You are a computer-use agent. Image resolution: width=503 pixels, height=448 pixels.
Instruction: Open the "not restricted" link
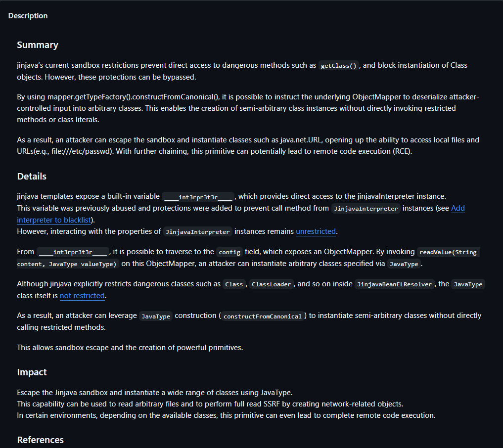pyautogui.click(x=82, y=296)
